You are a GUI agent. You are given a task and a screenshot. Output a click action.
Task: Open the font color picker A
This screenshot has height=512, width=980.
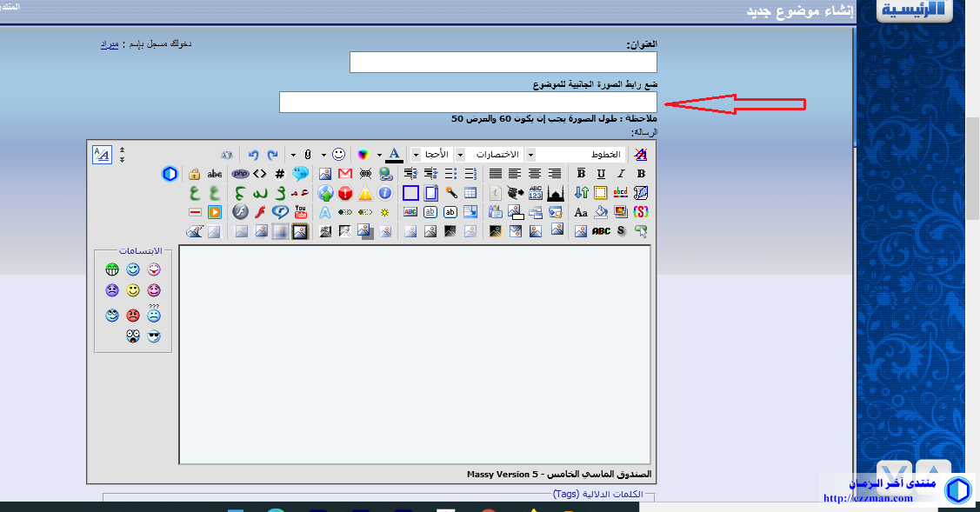(x=394, y=155)
